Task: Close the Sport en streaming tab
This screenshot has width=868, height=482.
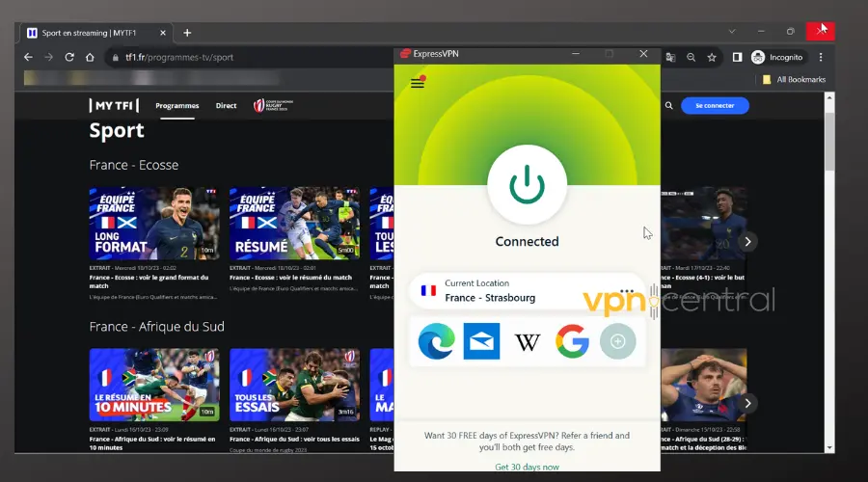Action: (163, 33)
